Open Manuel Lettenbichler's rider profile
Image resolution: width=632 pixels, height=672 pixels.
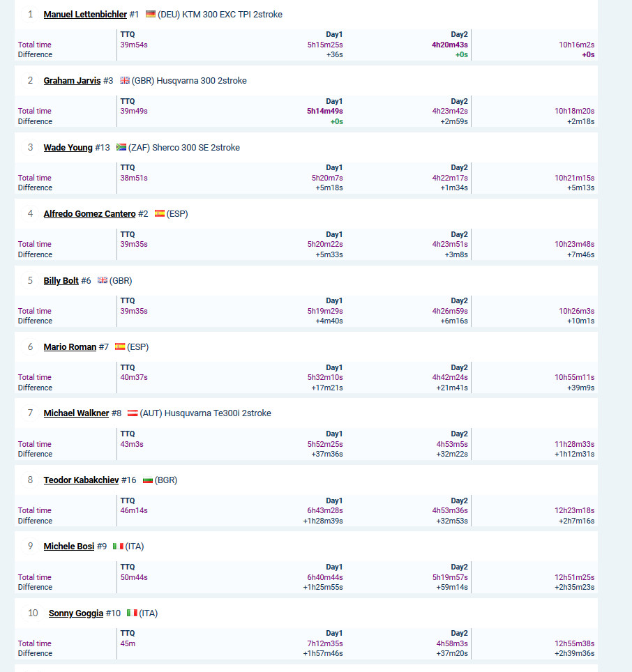[85, 14]
